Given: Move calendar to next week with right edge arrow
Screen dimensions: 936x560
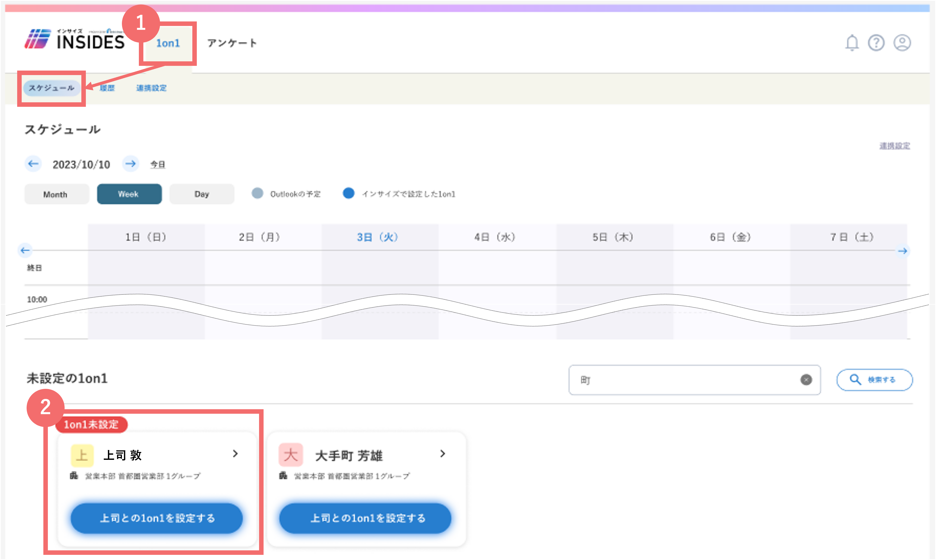Looking at the screenshot, I should point(903,251).
